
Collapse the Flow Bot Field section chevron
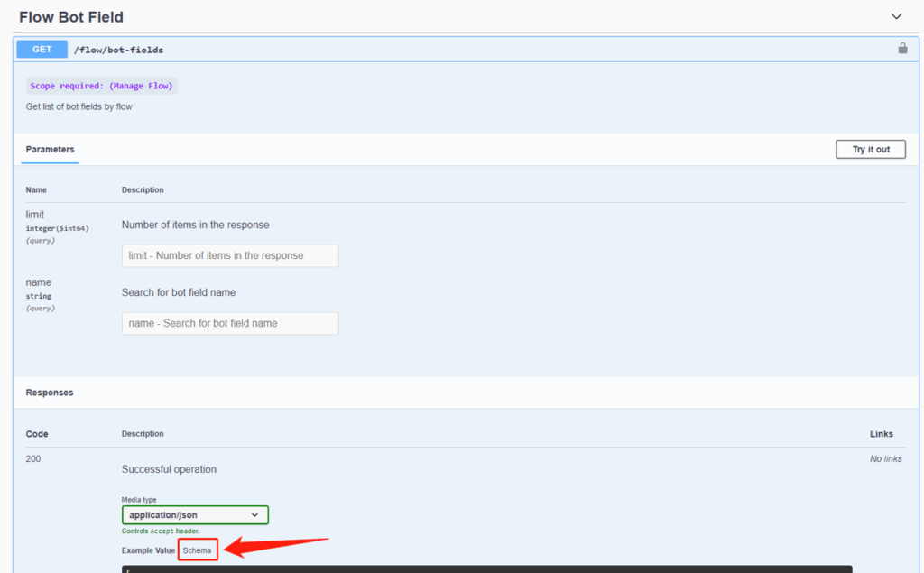(896, 16)
